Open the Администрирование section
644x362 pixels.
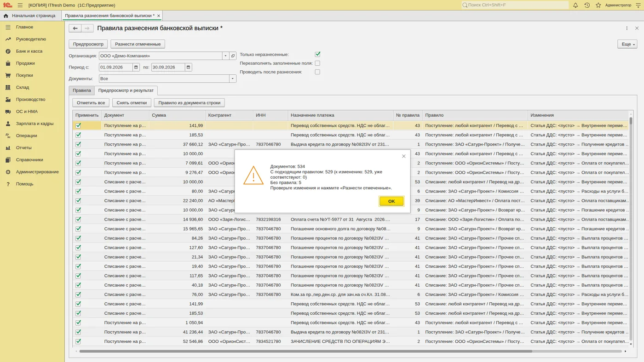[37, 172]
